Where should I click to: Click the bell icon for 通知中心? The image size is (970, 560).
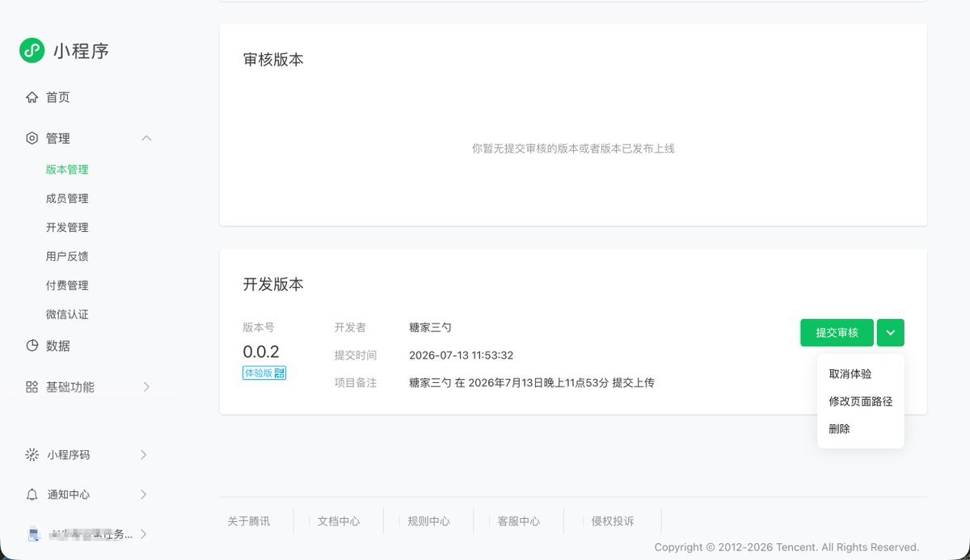(32, 494)
